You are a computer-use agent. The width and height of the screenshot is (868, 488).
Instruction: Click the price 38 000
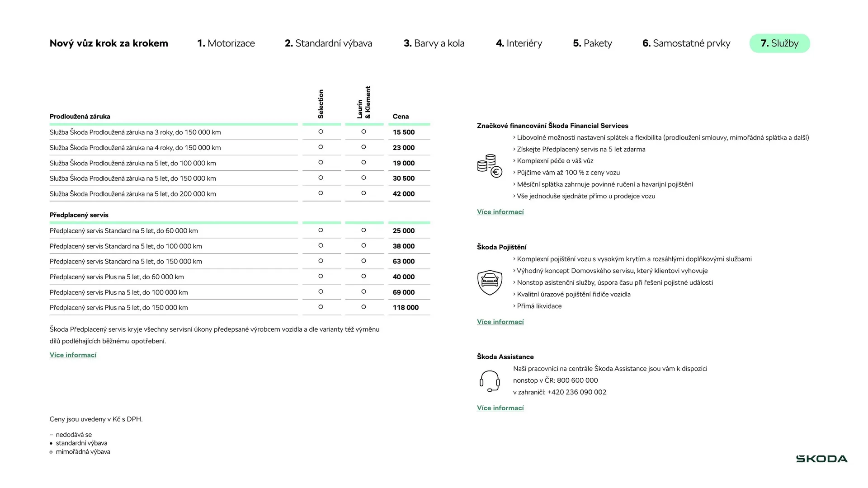404,246
